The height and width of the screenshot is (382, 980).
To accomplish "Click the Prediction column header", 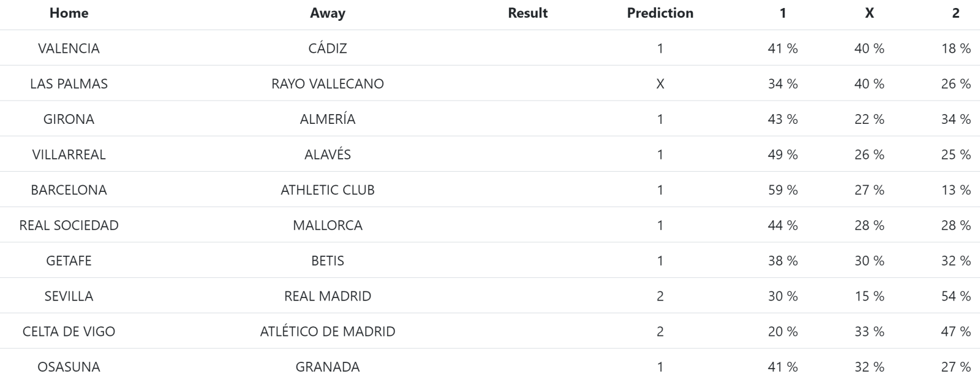I will pos(660,13).
